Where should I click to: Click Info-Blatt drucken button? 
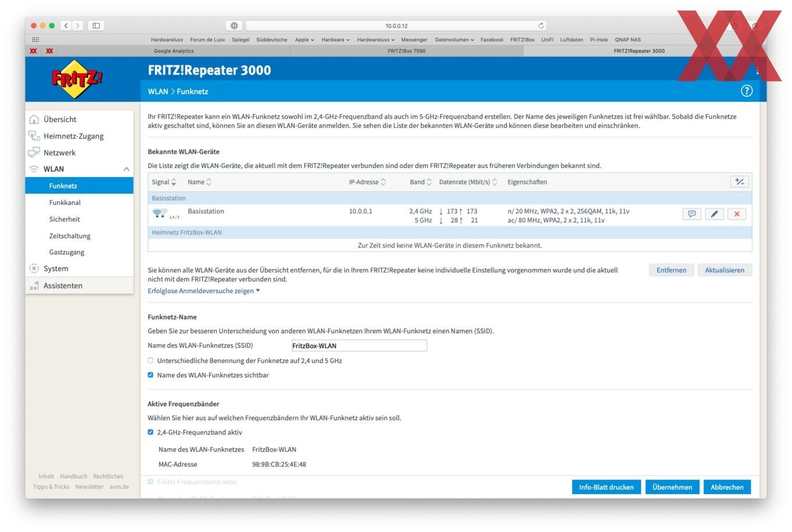click(x=606, y=487)
